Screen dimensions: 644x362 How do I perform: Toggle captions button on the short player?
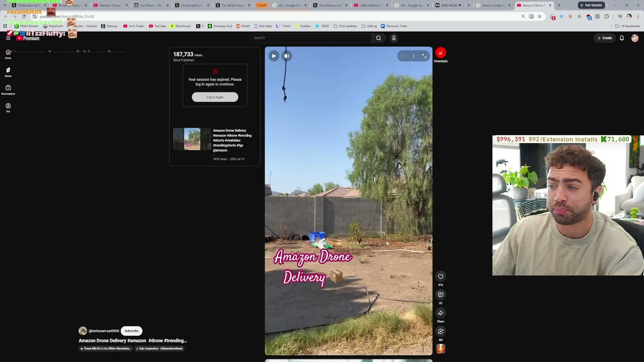[x=403, y=56]
